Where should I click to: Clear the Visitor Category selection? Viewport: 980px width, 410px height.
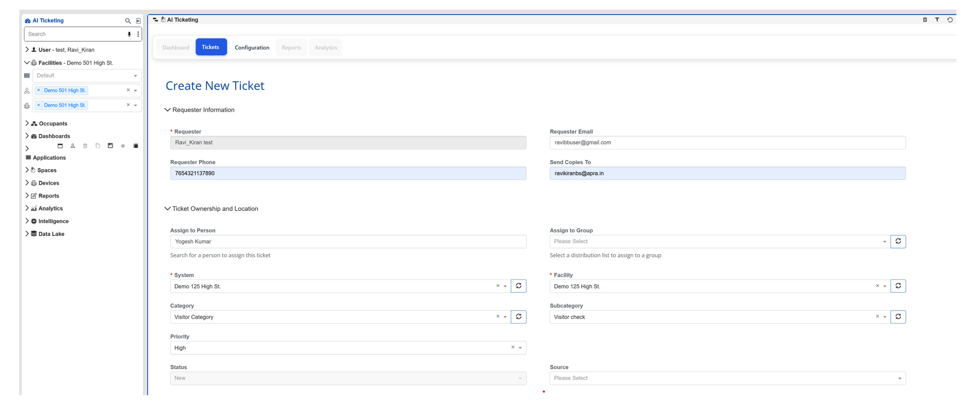point(498,316)
